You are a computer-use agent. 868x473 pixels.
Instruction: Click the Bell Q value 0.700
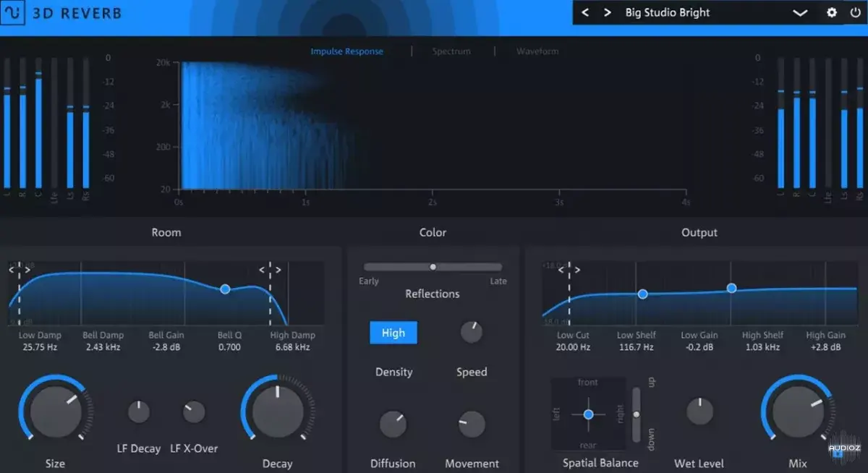click(x=229, y=347)
